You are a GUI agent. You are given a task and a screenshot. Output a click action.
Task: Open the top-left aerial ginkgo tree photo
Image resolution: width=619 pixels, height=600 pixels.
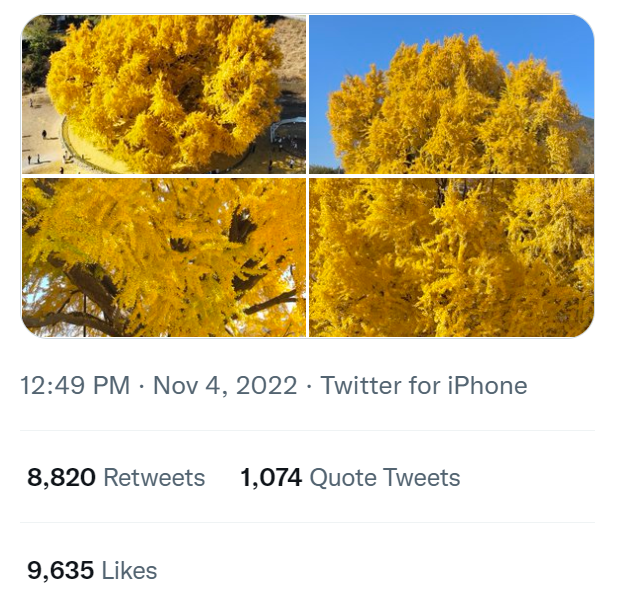tap(164, 94)
